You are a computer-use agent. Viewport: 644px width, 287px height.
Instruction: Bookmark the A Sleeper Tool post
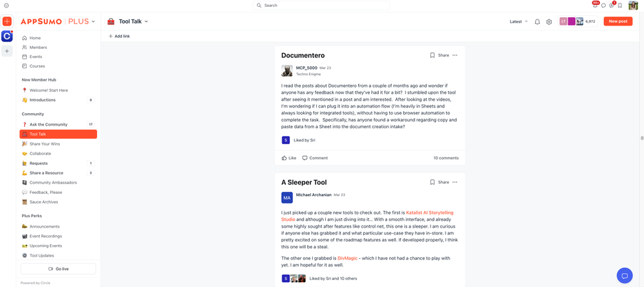click(x=433, y=182)
